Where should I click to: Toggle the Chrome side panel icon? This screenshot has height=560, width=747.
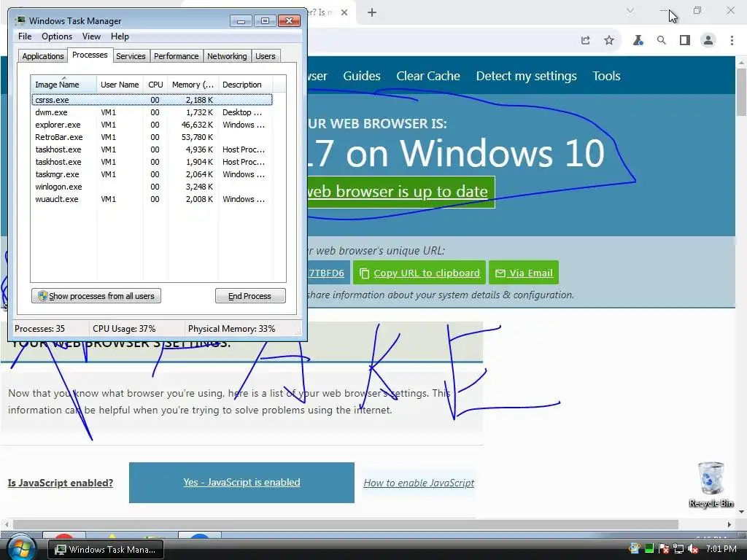click(684, 41)
